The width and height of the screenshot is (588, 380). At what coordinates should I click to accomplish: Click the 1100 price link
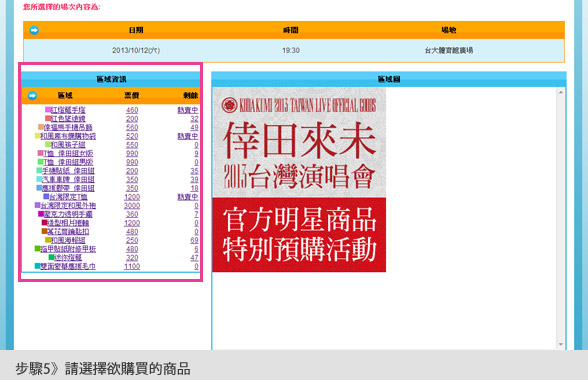tap(132, 266)
